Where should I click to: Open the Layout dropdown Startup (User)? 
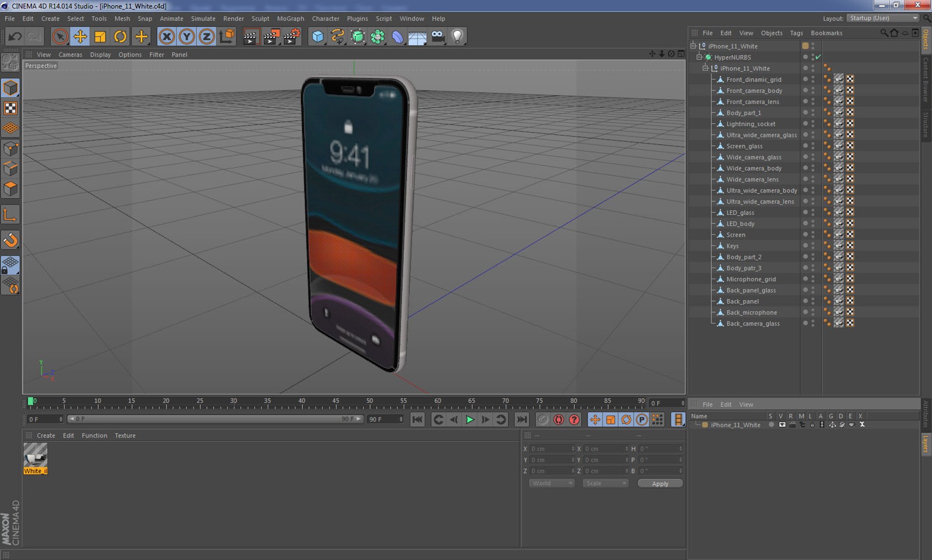click(x=883, y=18)
